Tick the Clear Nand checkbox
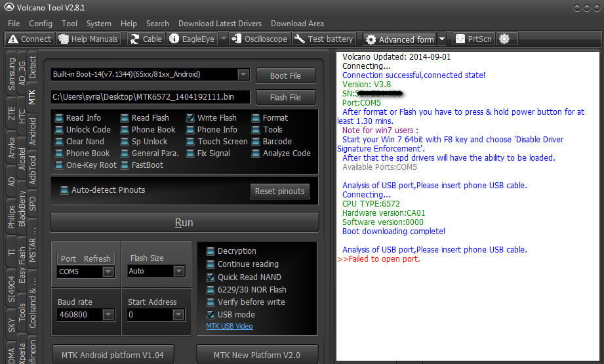 tap(59, 142)
